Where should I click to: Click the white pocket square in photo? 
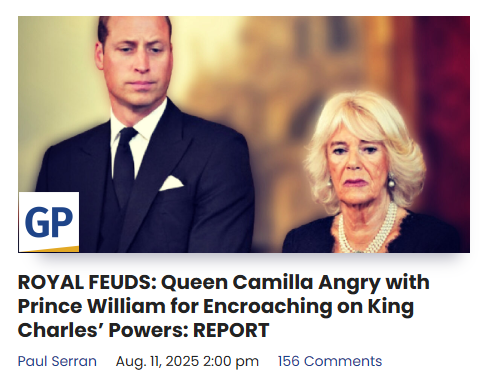tap(171, 183)
